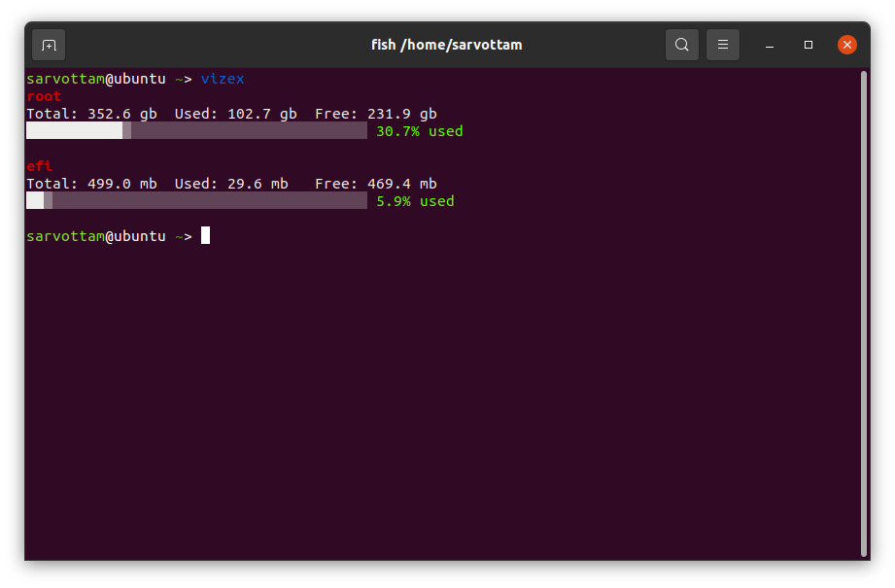Open a new terminal tab
The image size is (895, 588).
[x=49, y=45]
